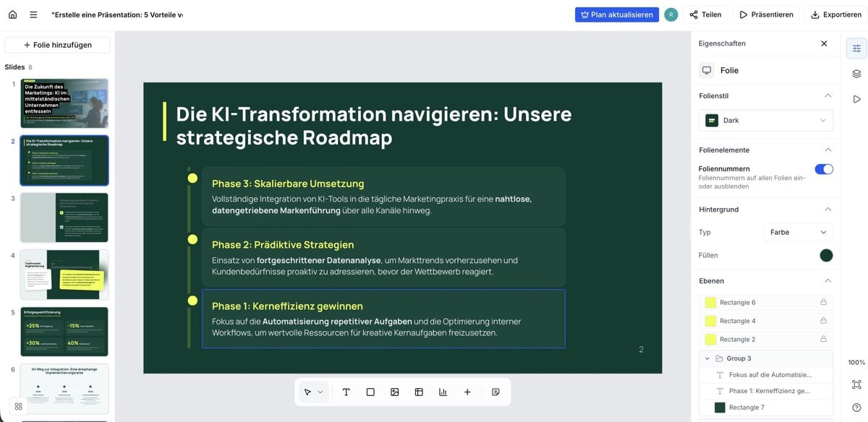868x422 pixels.
Task: Open the hamburger menu top left
Action: [x=32, y=13]
